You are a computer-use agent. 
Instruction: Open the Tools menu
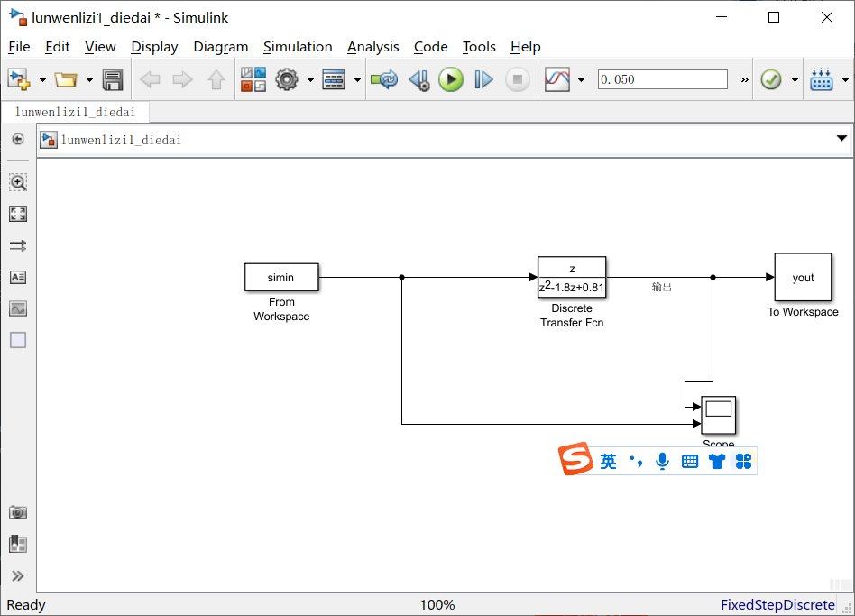point(479,47)
